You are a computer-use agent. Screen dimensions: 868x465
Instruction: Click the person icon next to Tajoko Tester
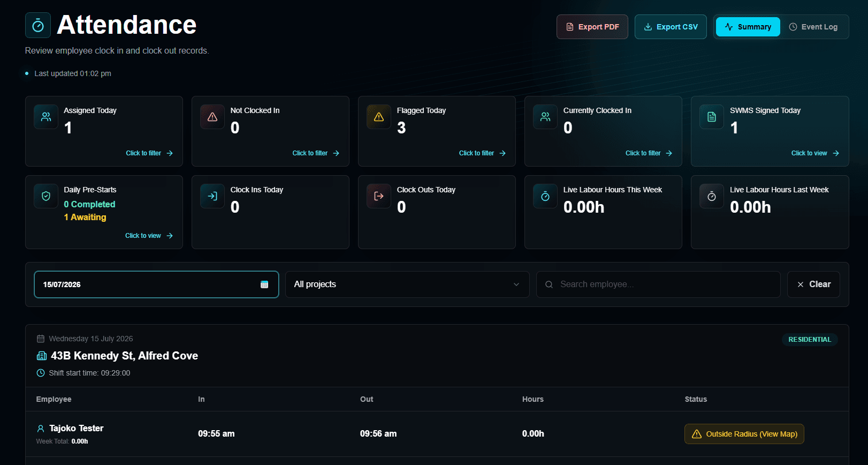coord(41,429)
